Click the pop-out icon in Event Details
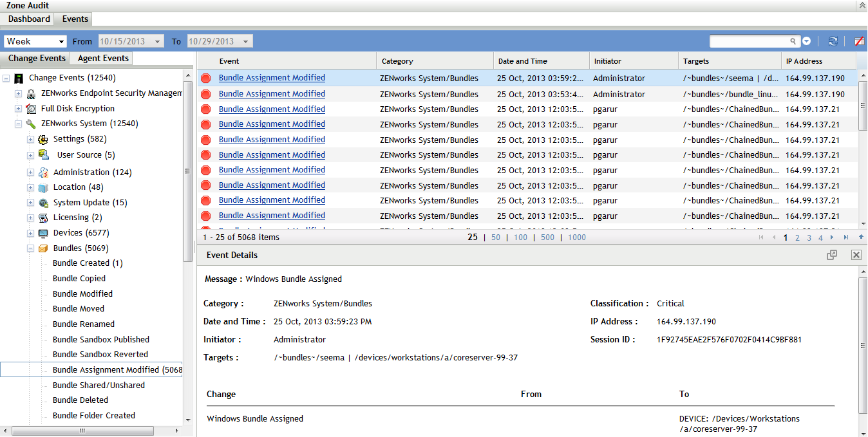 coord(832,255)
